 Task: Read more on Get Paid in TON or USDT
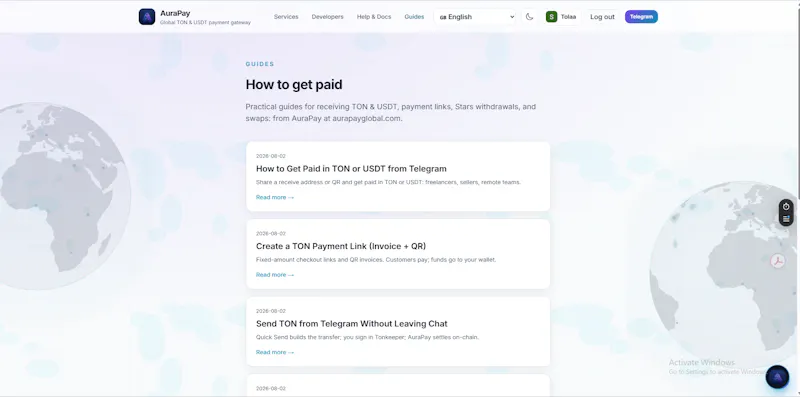coord(275,197)
